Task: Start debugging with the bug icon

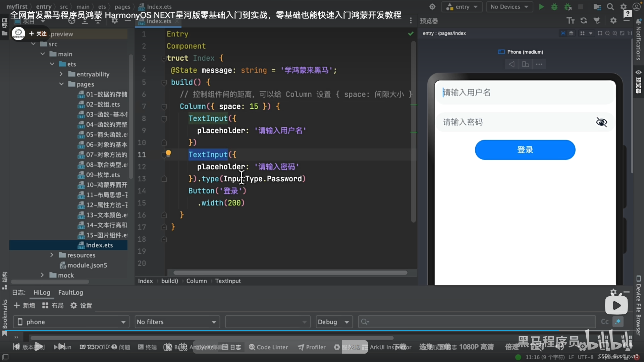Action: tap(554, 7)
